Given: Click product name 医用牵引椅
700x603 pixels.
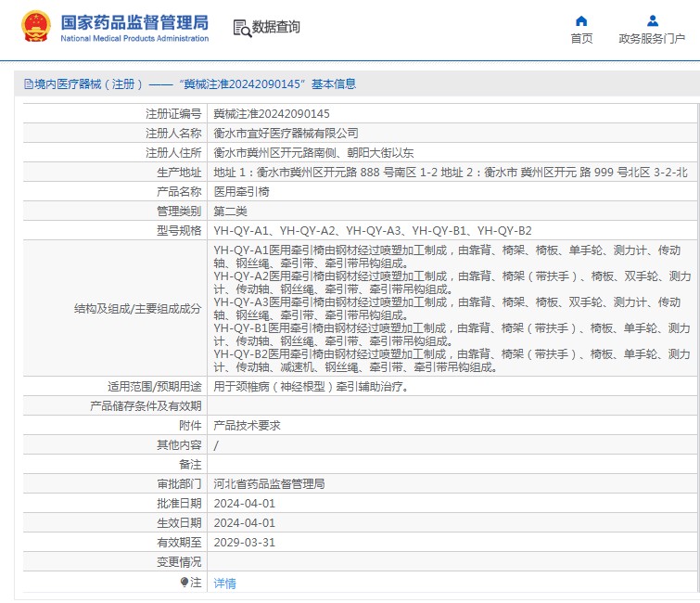Looking at the screenshot, I should pyautogui.click(x=241, y=192).
